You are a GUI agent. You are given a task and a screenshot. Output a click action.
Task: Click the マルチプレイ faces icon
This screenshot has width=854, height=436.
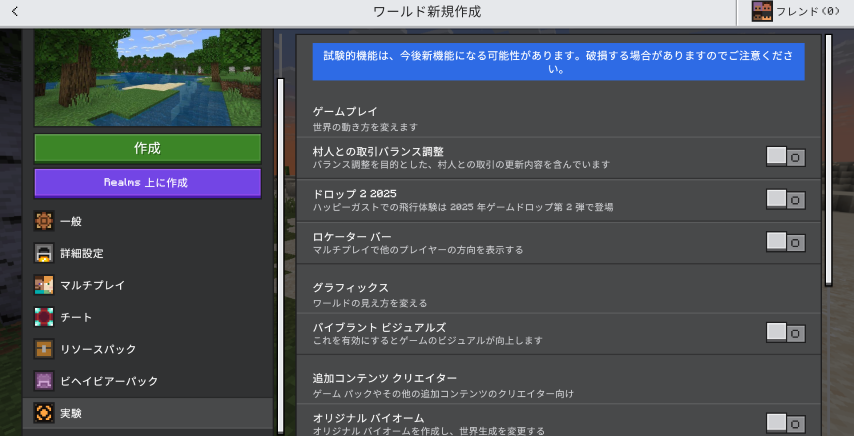[44, 285]
